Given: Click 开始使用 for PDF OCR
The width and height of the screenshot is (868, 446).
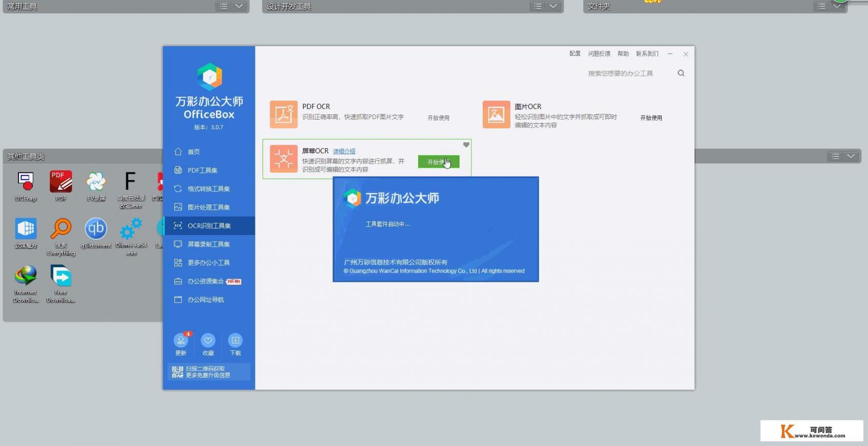Looking at the screenshot, I should click(439, 118).
